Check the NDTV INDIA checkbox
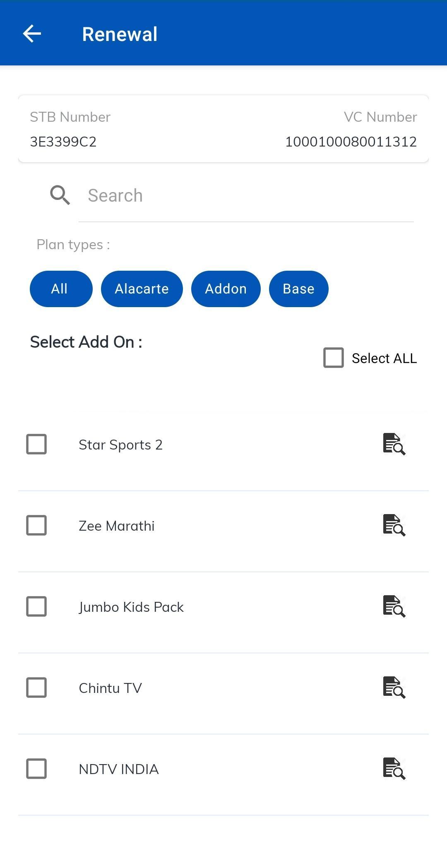 [36, 769]
